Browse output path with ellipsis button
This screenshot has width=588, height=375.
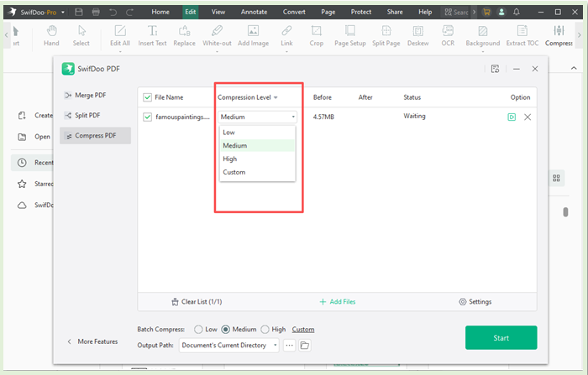289,345
